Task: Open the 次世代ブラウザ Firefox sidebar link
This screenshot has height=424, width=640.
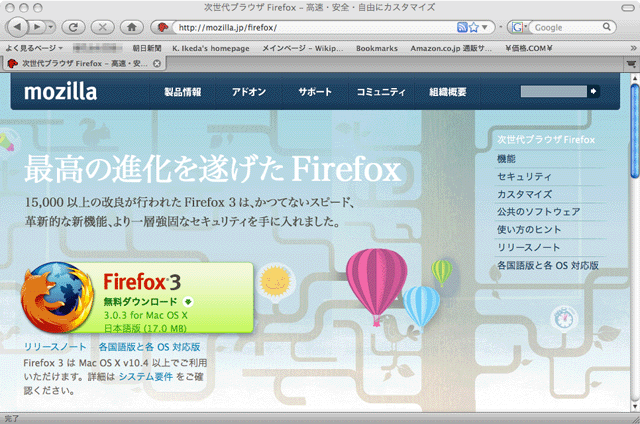Action: pos(546,140)
